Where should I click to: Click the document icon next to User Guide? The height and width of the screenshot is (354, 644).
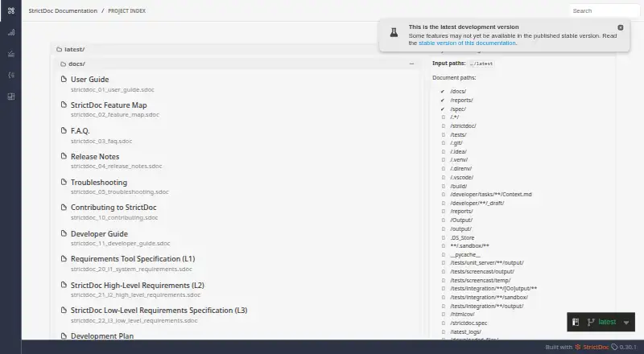tap(64, 79)
